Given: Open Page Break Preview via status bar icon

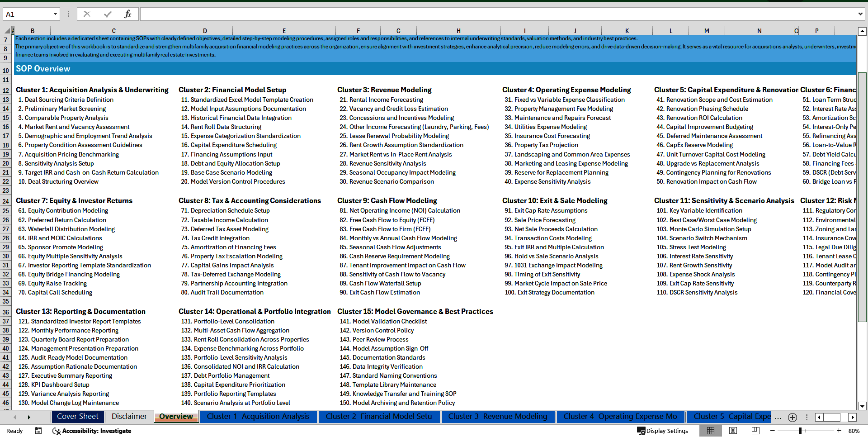Looking at the screenshot, I should pos(755,431).
